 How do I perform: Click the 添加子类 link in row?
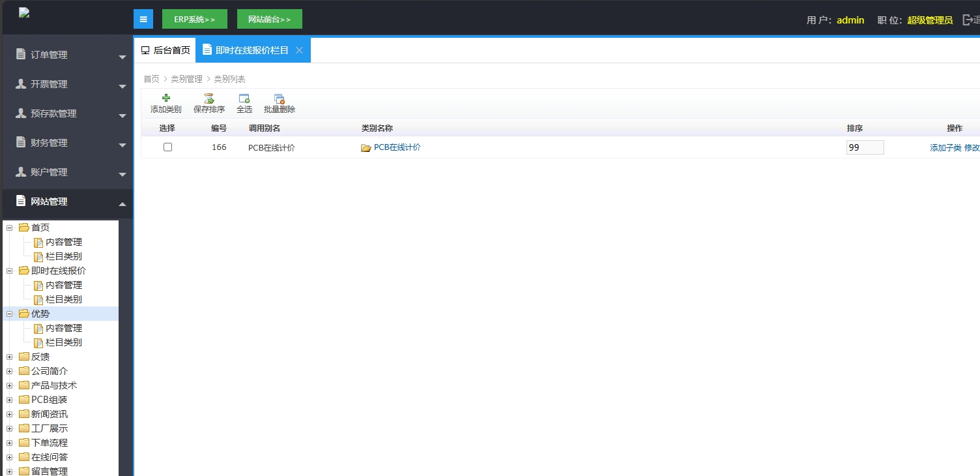coord(945,148)
